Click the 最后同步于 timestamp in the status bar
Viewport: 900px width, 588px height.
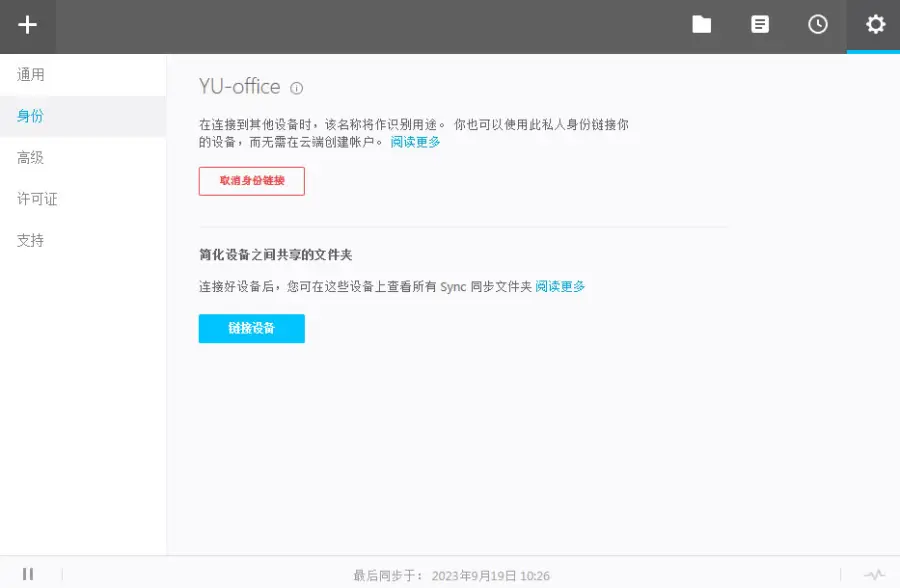tap(451, 575)
